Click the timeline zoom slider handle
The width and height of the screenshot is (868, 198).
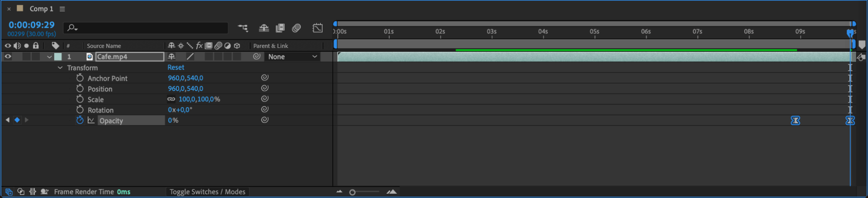352,192
